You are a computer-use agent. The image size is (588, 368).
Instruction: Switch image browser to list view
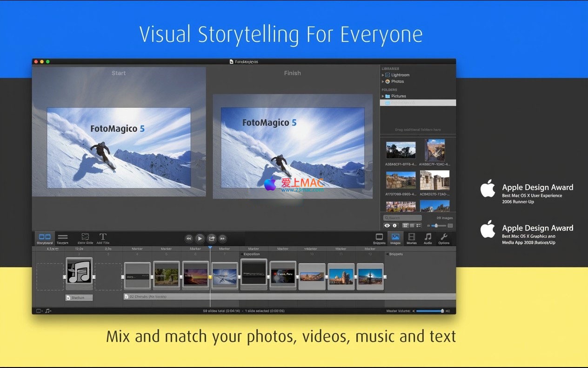tap(412, 225)
